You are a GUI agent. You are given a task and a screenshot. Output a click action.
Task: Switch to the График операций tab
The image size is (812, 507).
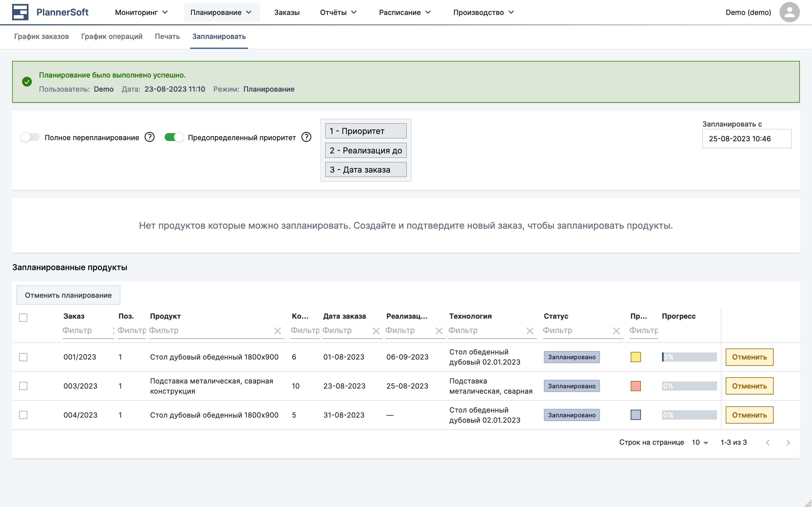click(112, 37)
